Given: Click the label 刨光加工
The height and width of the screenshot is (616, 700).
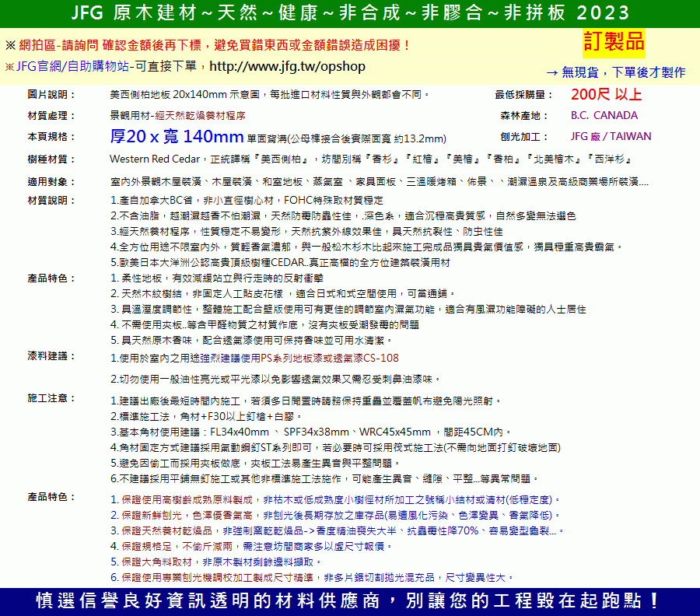Looking at the screenshot, I should (524, 137).
